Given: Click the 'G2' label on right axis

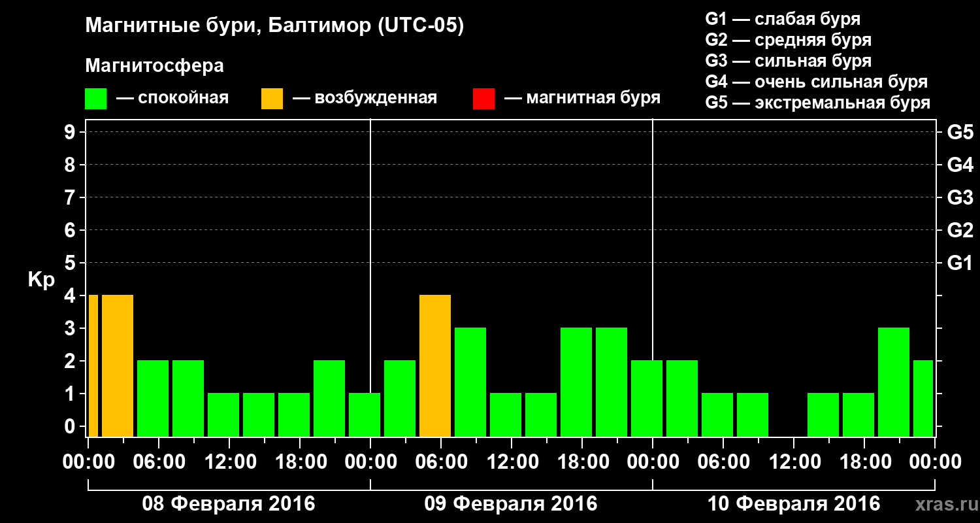Looking at the screenshot, I should coord(960,230).
